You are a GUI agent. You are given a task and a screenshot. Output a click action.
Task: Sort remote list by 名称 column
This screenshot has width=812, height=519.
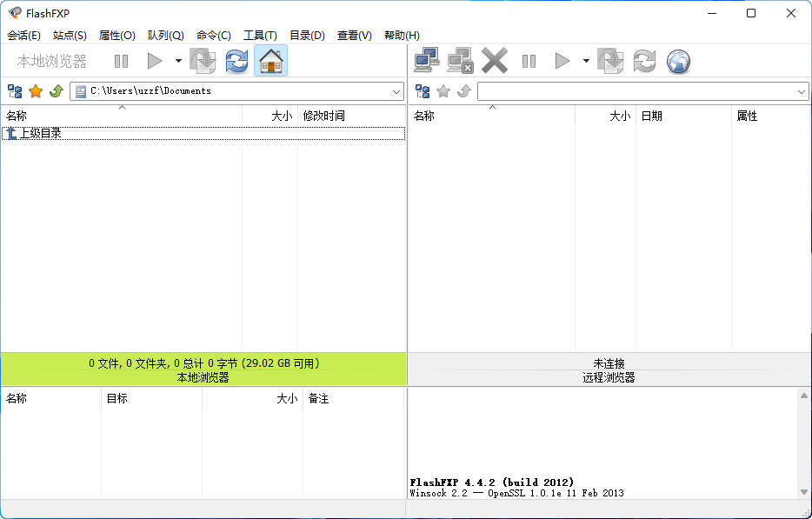[492, 116]
